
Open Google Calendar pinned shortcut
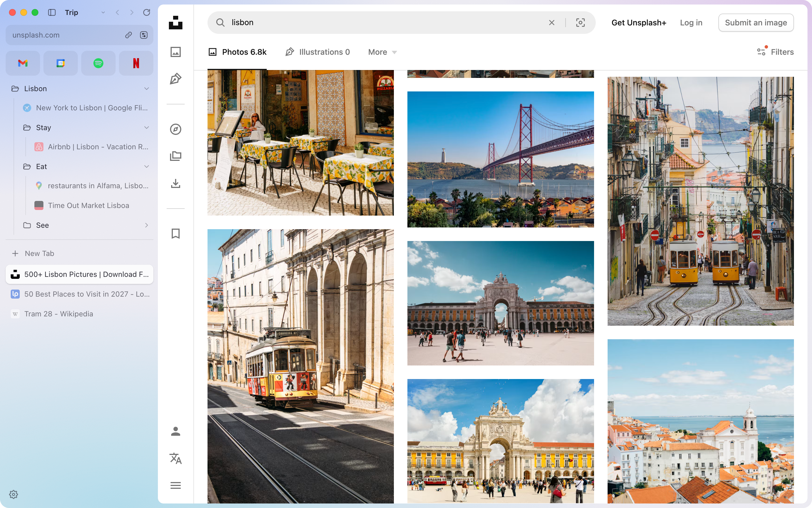[x=60, y=63]
